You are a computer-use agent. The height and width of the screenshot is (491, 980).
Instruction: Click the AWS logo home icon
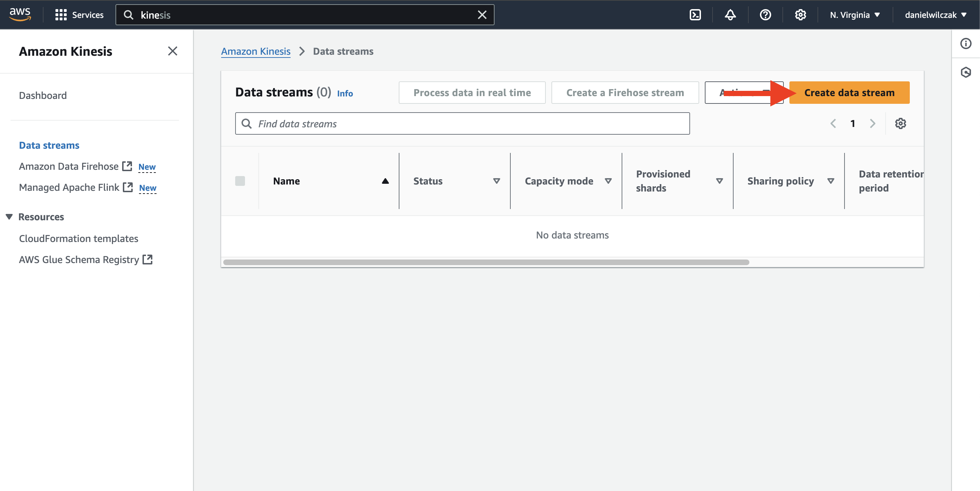[20, 14]
